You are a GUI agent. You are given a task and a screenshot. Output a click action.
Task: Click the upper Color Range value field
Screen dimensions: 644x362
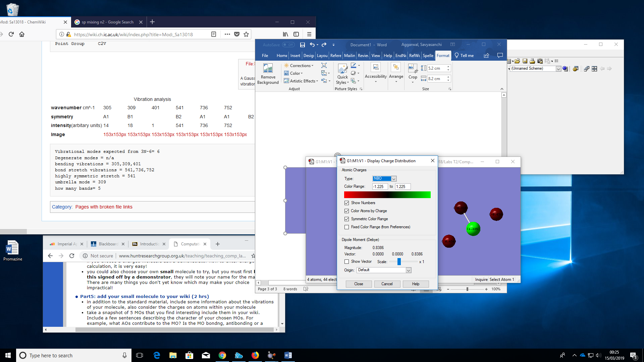coord(402,187)
